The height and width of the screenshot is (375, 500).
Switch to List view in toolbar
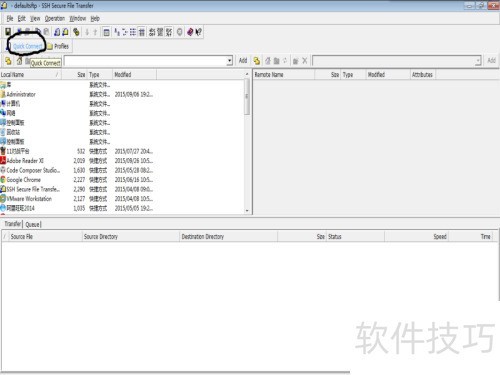pyautogui.click(x=133, y=32)
